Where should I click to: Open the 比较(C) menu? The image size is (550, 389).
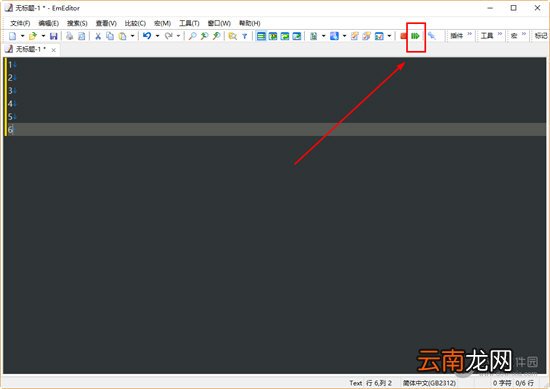[135, 23]
